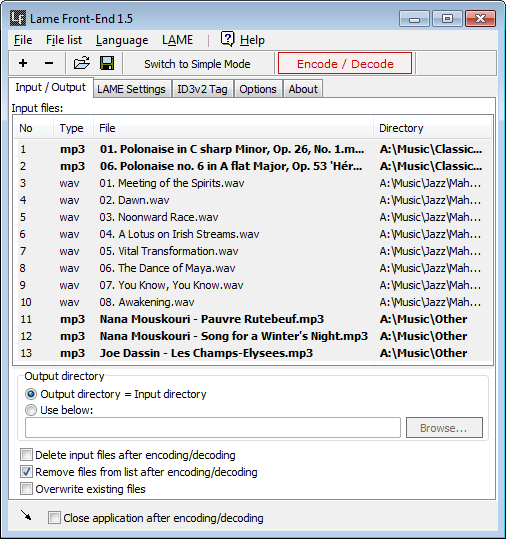The height and width of the screenshot is (539, 506).
Task: Select Output directory = Input directory option
Action: pos(31,394)
